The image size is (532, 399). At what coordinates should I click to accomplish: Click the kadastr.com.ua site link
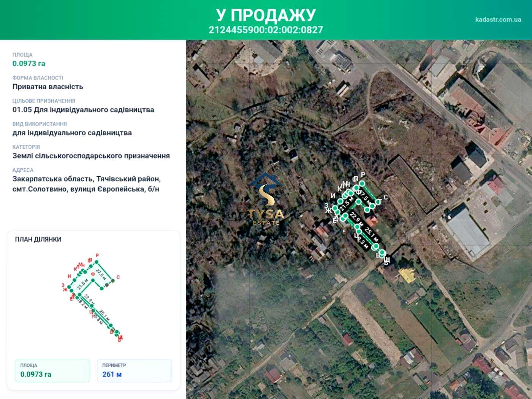tap(498, 19)
